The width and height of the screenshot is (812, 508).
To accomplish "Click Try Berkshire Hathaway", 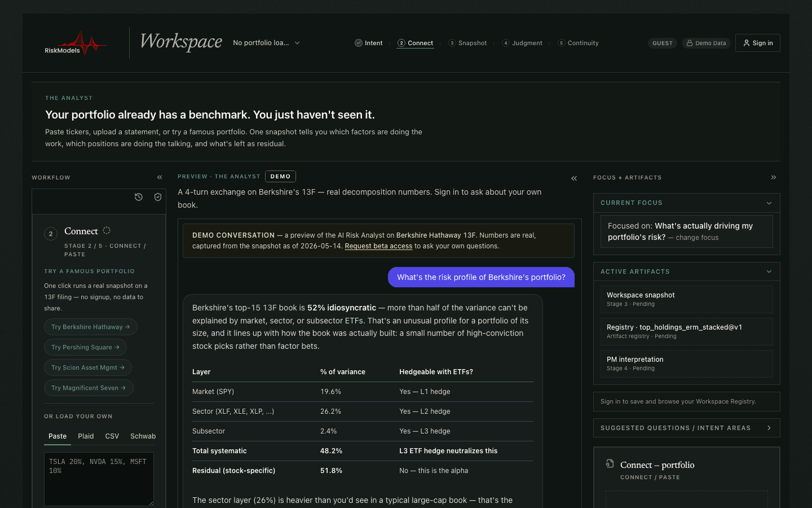I will [x=91, y=327].
